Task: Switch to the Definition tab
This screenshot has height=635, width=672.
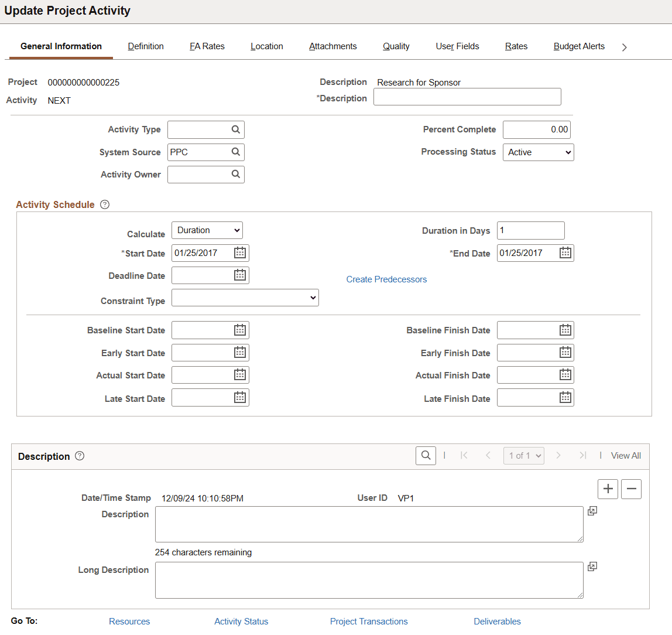Action: (x=145, y=46)
